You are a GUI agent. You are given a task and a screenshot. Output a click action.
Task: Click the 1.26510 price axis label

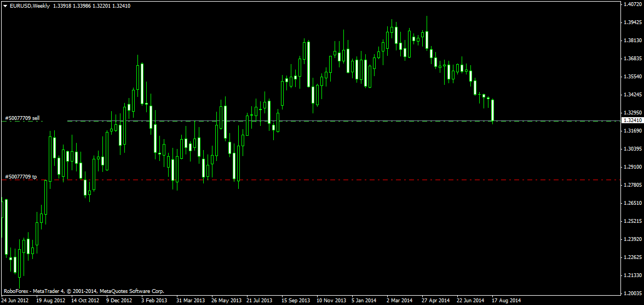(x=633, y=203)
